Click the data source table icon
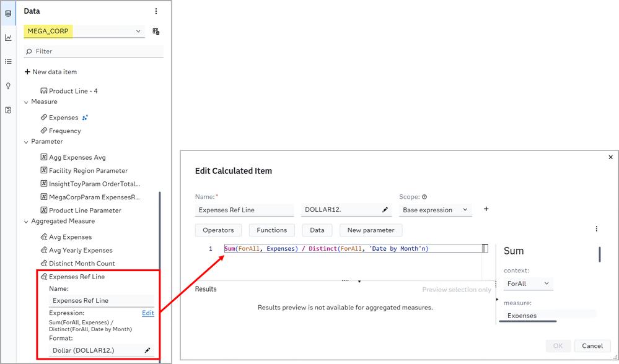This screenshot has height=364, width=619. coord(156,31)
